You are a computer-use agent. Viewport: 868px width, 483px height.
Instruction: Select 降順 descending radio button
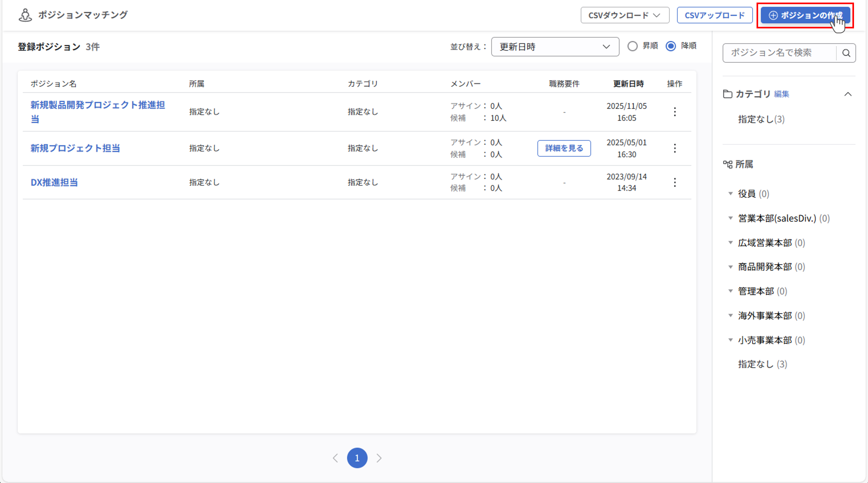(671, 46)
